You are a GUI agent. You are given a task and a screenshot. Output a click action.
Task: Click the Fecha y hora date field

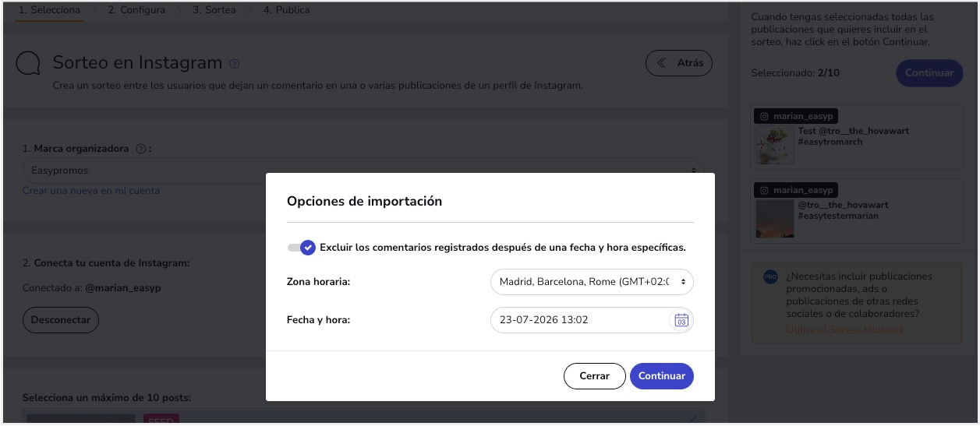(592, 320)
